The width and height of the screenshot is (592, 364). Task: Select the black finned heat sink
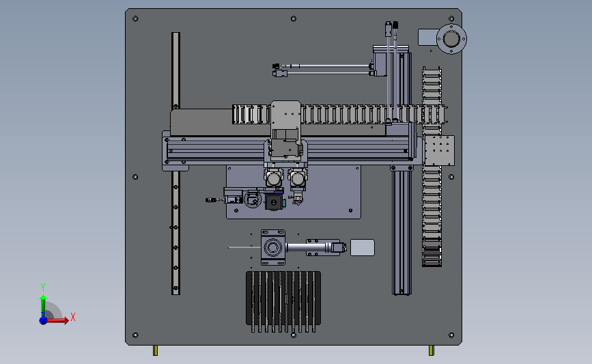283,300
